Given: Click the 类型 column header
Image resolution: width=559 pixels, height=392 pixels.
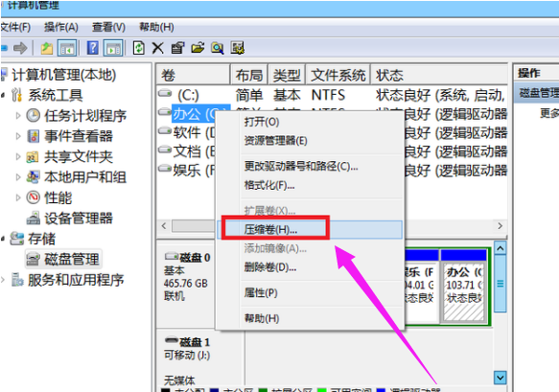Looking at the screenshot, I should [287, 75].
